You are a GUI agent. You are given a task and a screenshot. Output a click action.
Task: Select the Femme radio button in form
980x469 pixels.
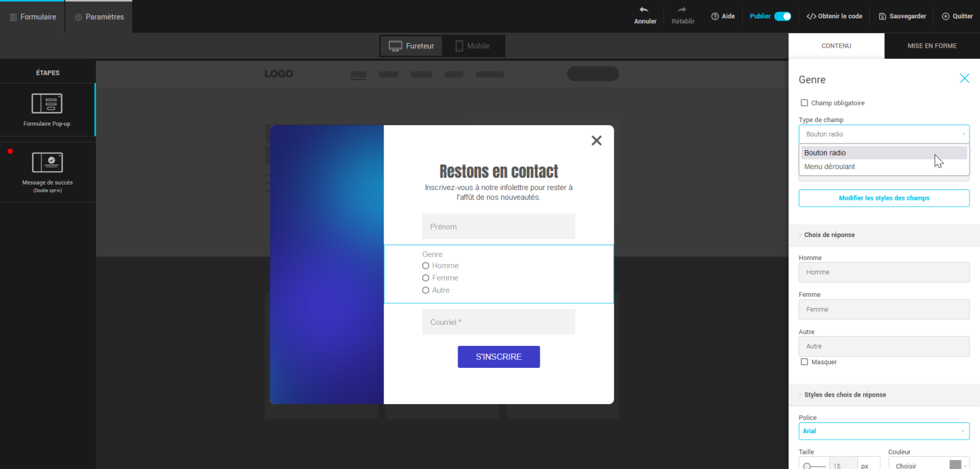pos(426,278)
